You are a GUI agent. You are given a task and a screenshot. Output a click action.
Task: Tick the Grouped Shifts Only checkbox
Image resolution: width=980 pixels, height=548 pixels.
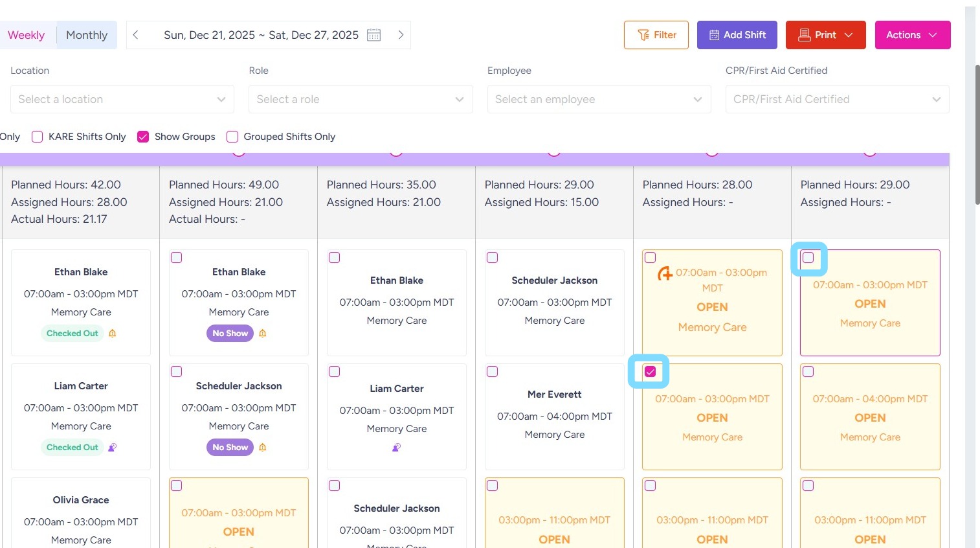click(232, 137)
